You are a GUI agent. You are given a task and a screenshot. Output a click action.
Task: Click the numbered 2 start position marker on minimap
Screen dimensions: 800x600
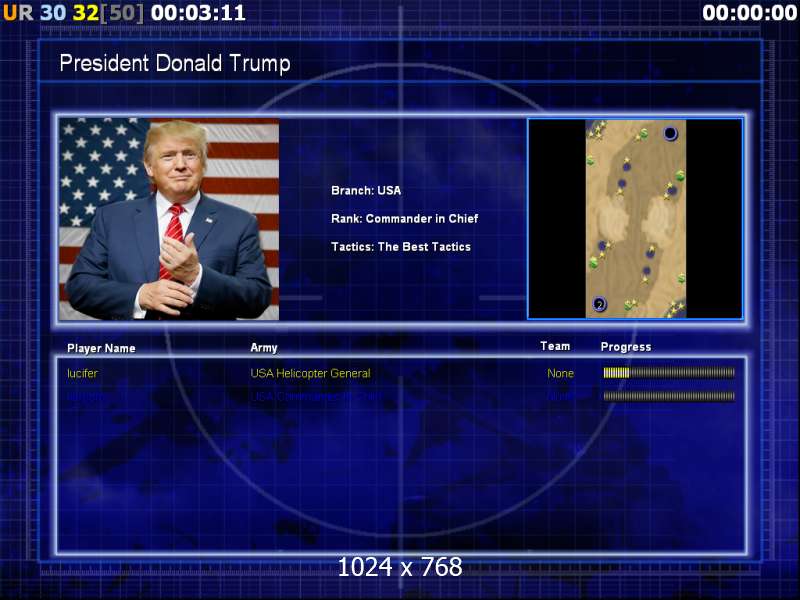[x=599, y=304]
